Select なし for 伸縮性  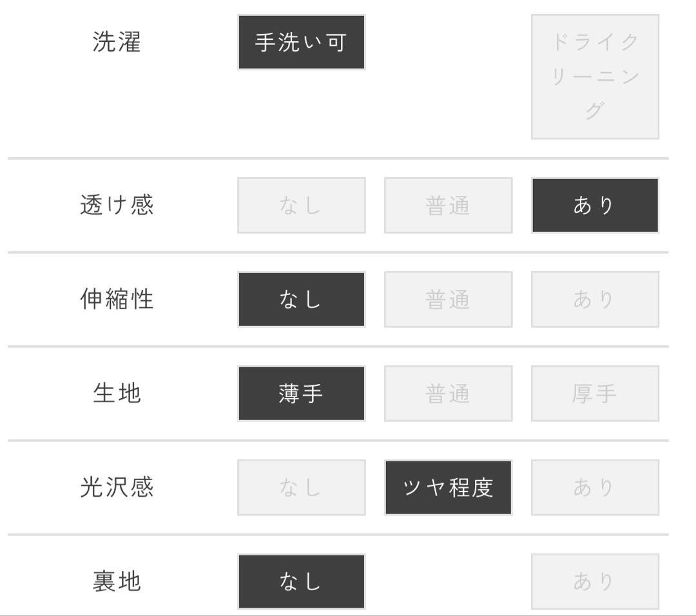300,299
